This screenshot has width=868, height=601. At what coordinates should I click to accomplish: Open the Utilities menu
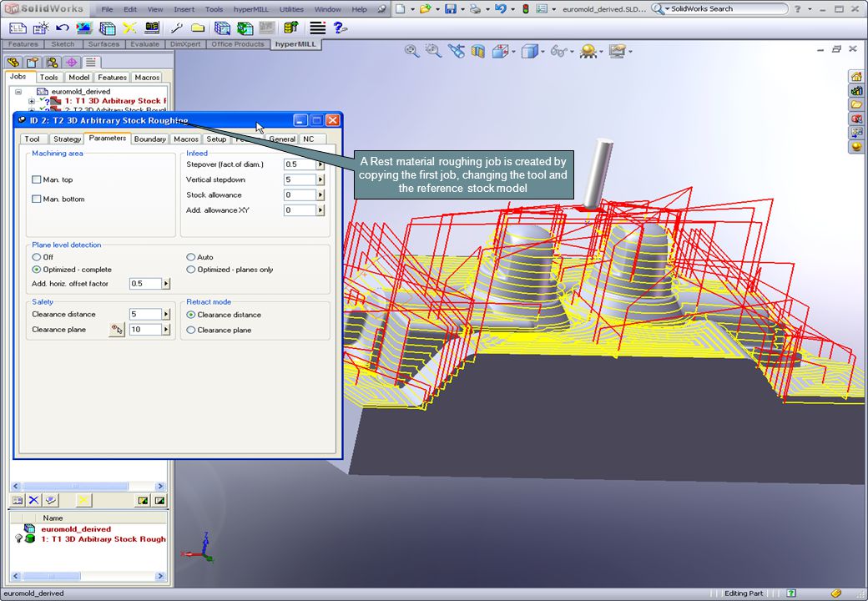point(291,9)
